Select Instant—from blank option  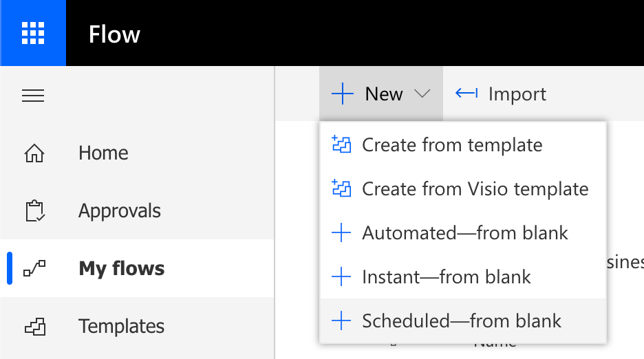pyautogui.click(x=463, y=276)
